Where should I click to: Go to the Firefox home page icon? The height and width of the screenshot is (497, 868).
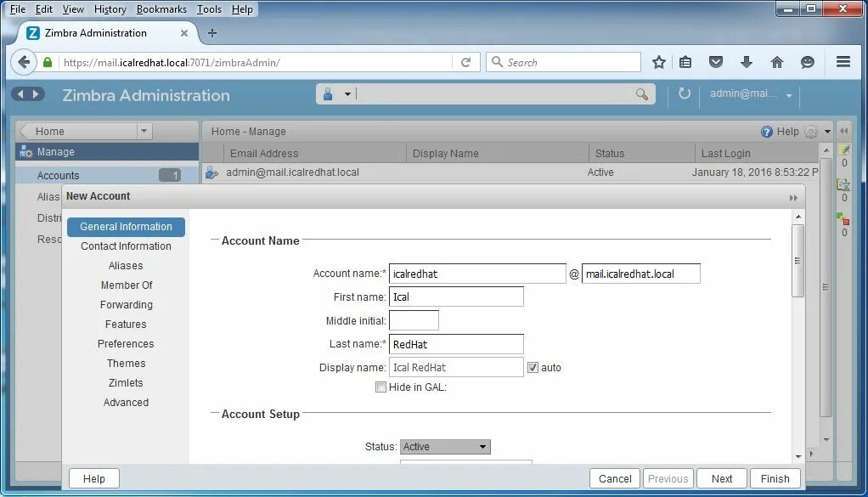776,62
